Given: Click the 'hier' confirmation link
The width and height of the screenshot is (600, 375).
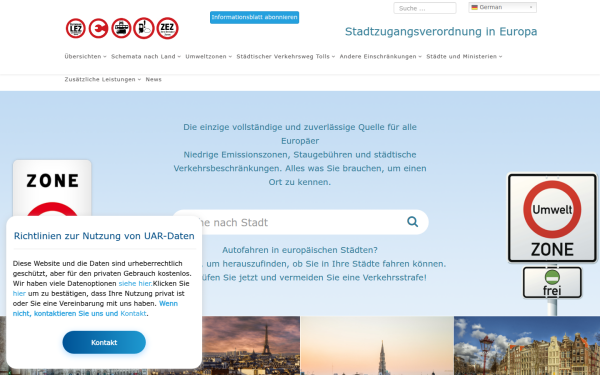Looking at the screenshot, I should [19, 293].
